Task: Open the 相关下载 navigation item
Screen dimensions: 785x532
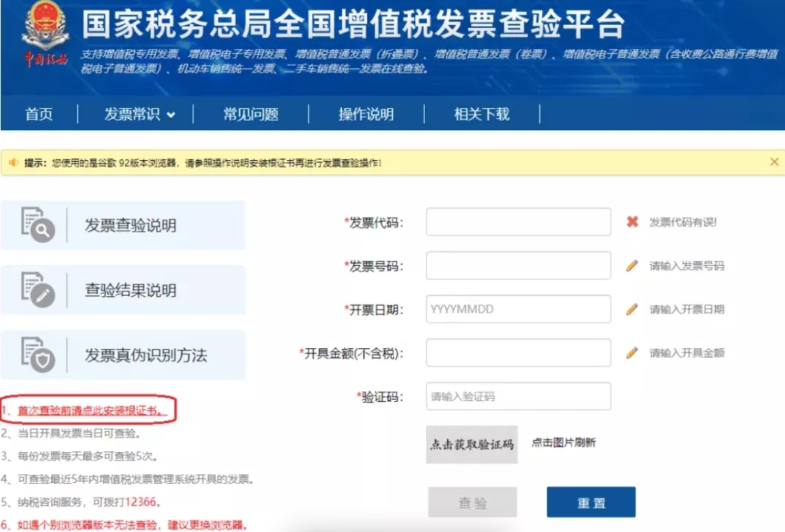Action: [482, 114]
